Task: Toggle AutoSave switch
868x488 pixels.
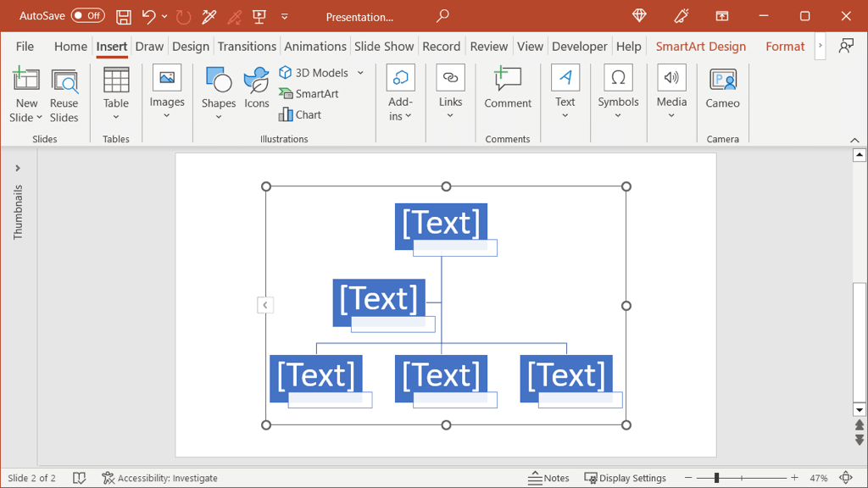Action: point(87,16)
